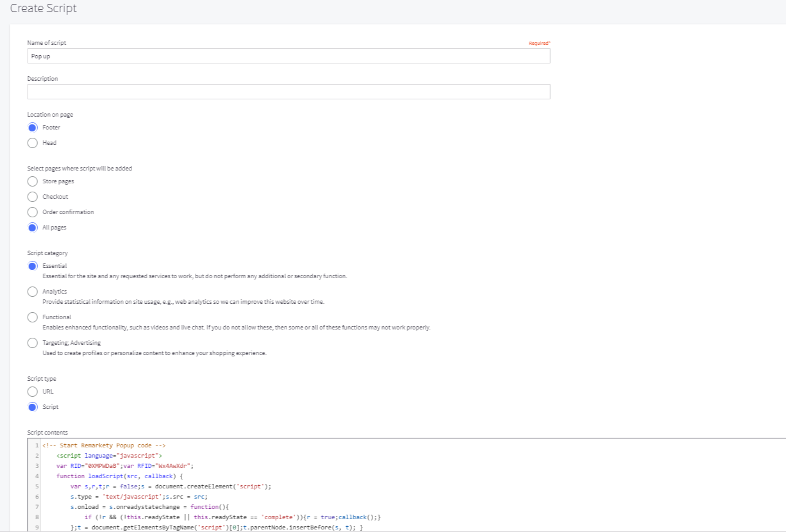786x532 pixels.
Task: Click the var RID code line
Action: pos(125,465)
